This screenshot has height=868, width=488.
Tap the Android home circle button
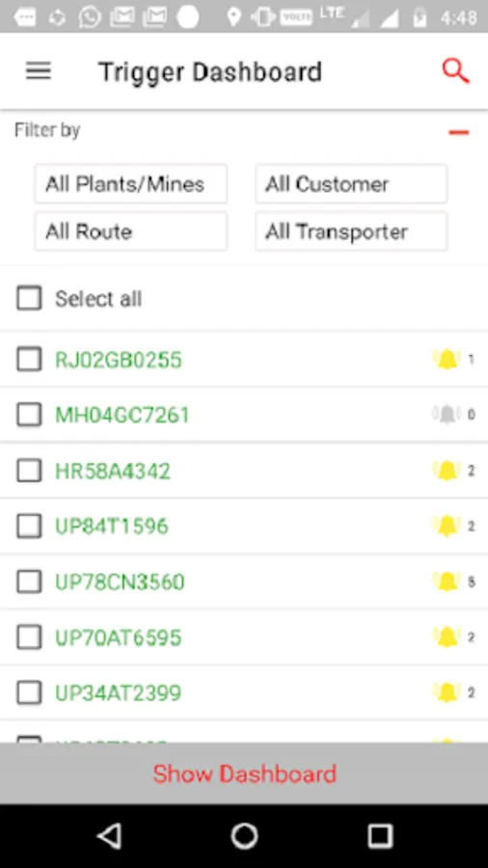point(244,836)
